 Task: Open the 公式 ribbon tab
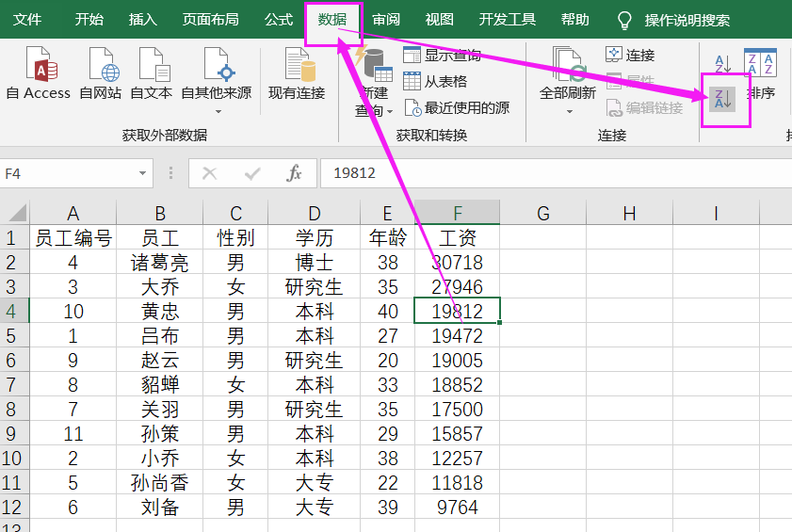pos(279,20)
